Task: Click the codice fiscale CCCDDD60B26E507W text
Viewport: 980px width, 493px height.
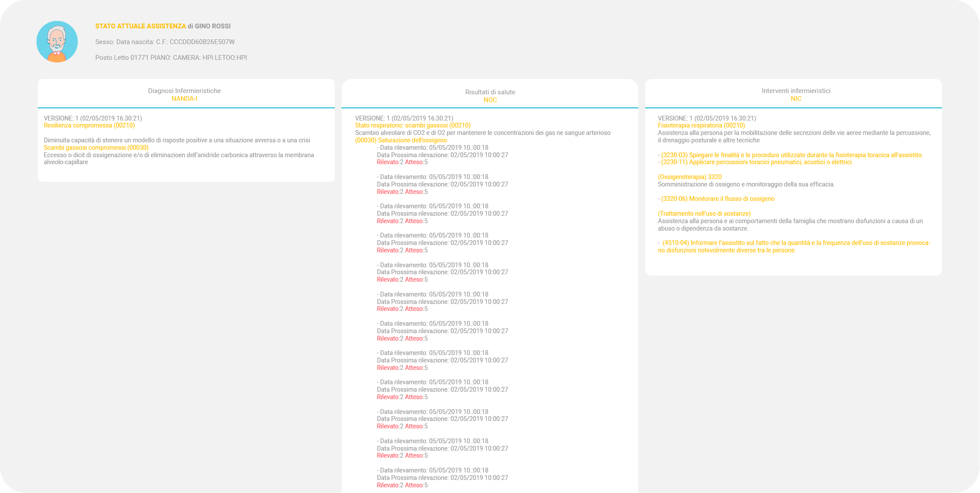Action: [202, 42]
